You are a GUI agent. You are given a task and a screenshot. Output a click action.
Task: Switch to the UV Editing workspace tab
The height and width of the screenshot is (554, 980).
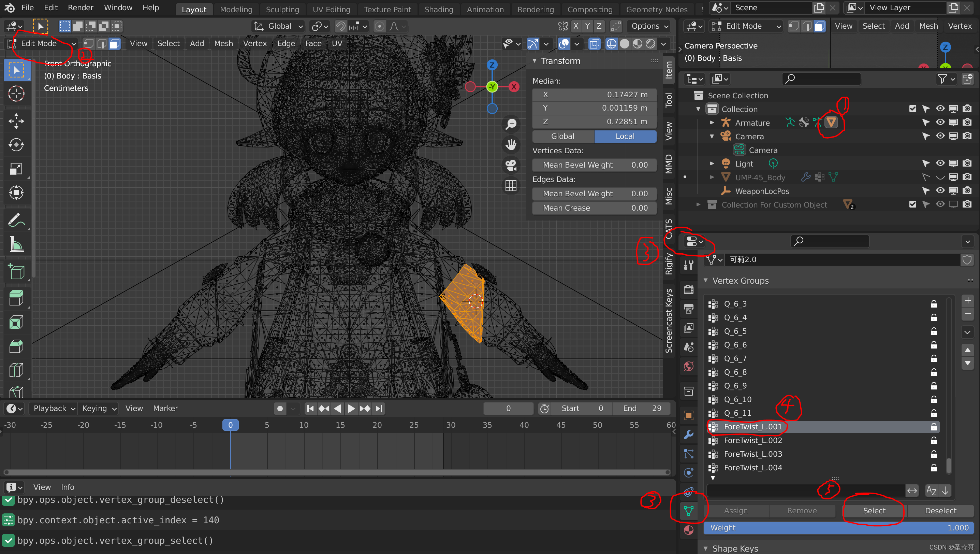[x=331, y=9]
